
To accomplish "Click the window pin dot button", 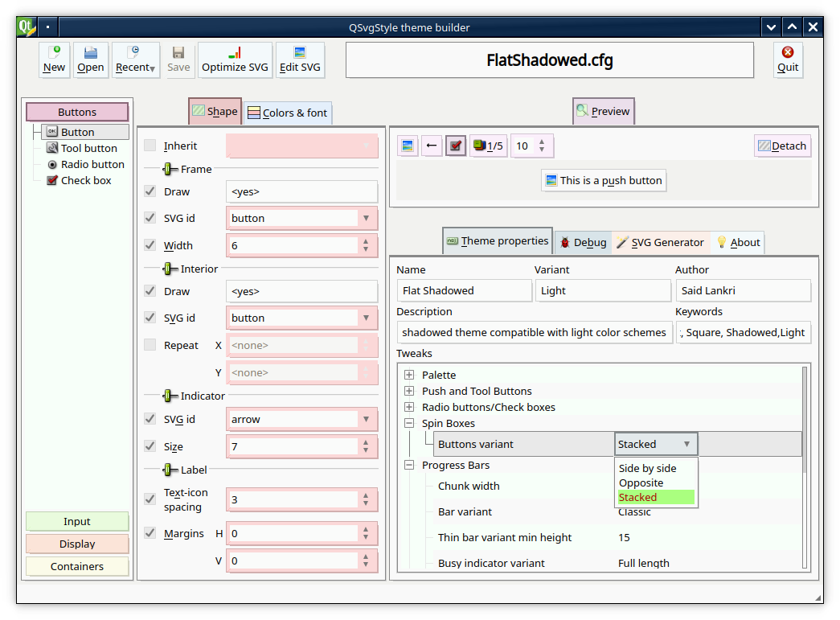I will click(x=47, y=27).
